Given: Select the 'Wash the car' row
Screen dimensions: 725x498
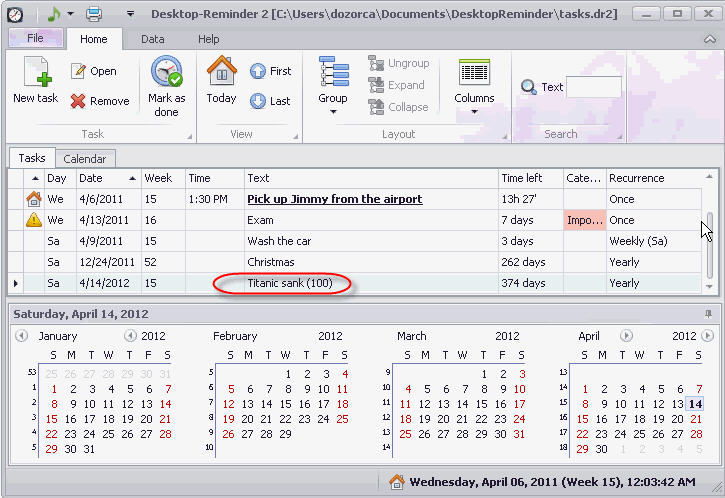Looking at the screenshot, I should [x=354, y=241].
